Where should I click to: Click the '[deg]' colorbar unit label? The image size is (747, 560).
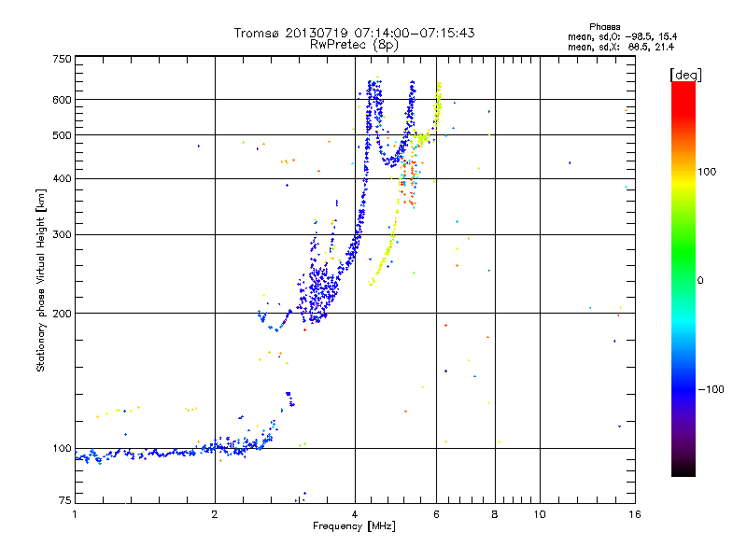pos(685,75)
